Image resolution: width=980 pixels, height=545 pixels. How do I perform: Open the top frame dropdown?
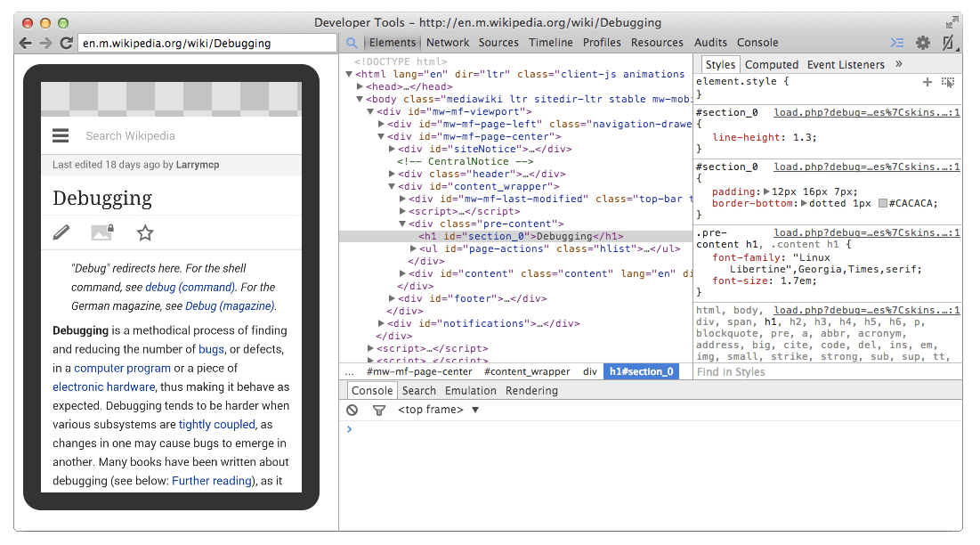click(x=438, y=410)
